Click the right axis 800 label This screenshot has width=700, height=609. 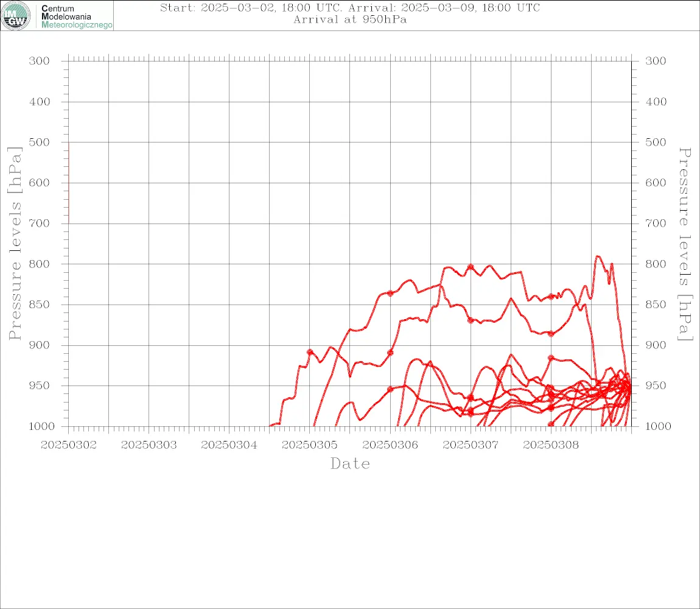(656, 264)
